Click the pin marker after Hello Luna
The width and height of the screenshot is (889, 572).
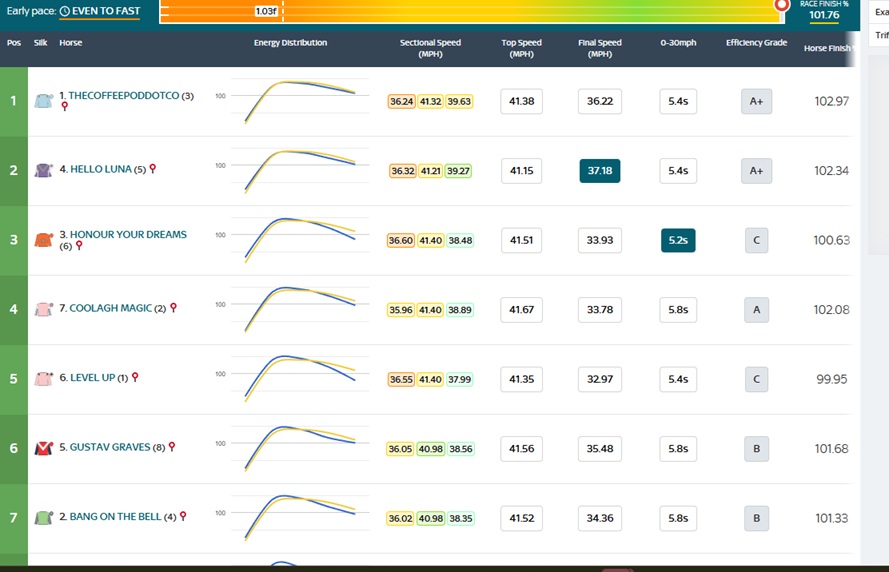152,169
